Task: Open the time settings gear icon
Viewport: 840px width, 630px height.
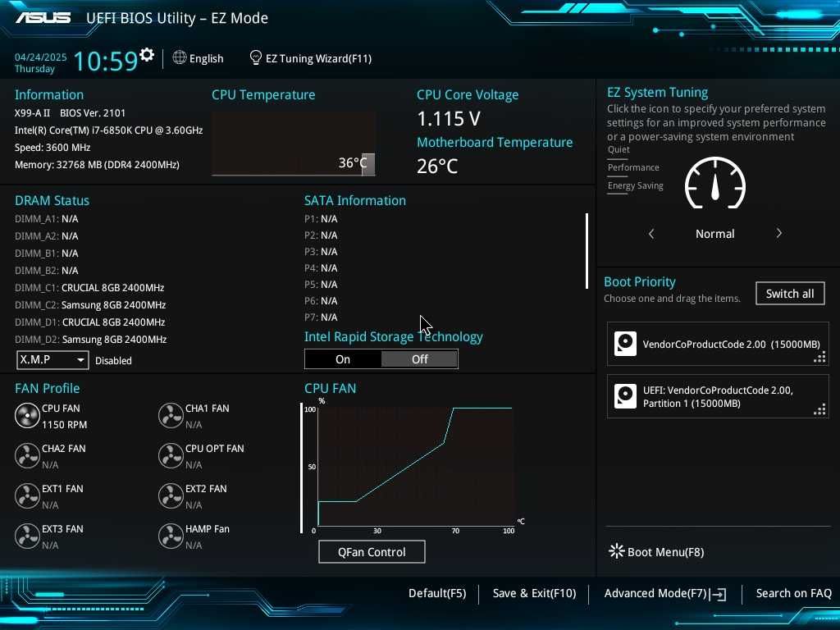Action: pos(147,55)
